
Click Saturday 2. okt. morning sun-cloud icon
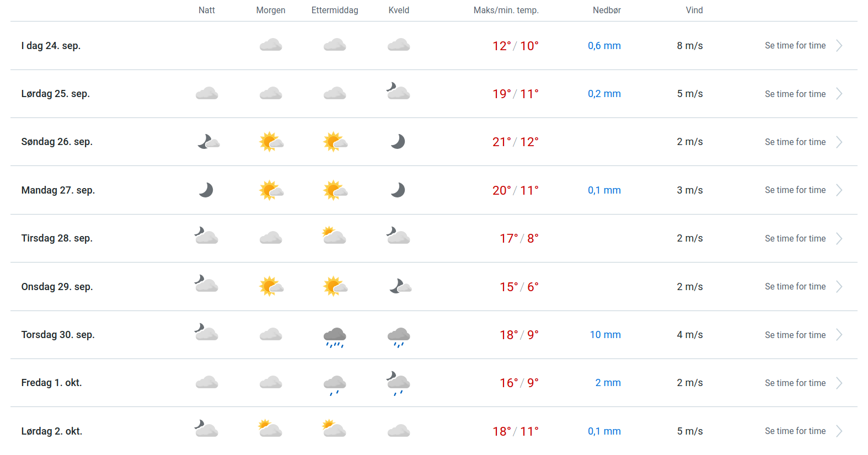[270, 429]
